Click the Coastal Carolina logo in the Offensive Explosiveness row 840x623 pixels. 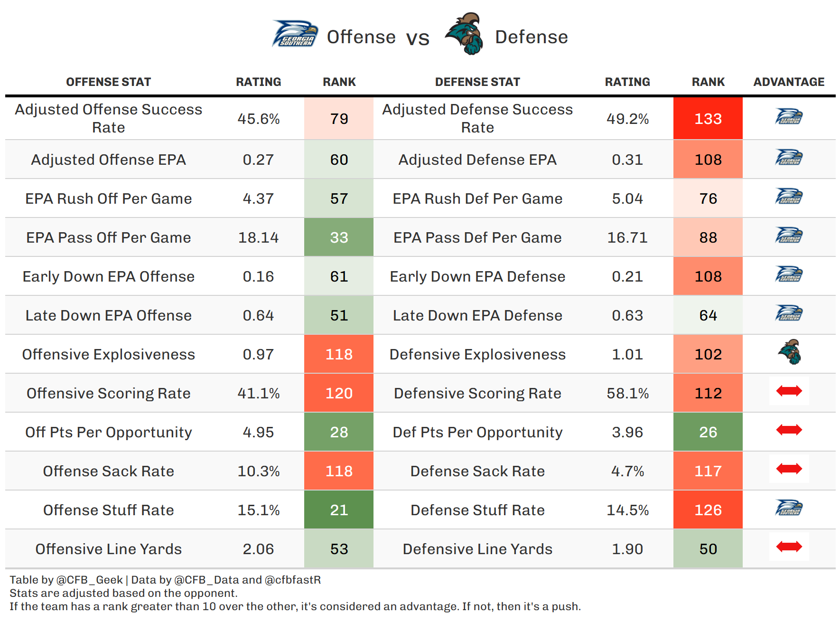tap(789, 352)
